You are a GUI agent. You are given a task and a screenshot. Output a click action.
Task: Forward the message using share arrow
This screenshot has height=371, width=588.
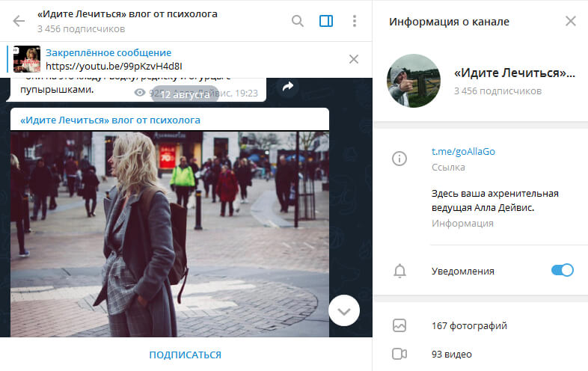pyautogui.click(x=287, y=88)
